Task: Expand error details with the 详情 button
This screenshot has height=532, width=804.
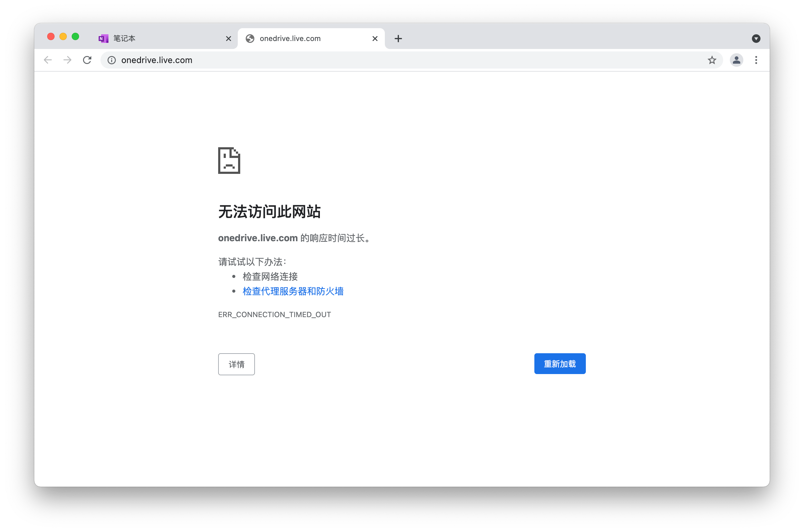Action: (x=236, y=364)
